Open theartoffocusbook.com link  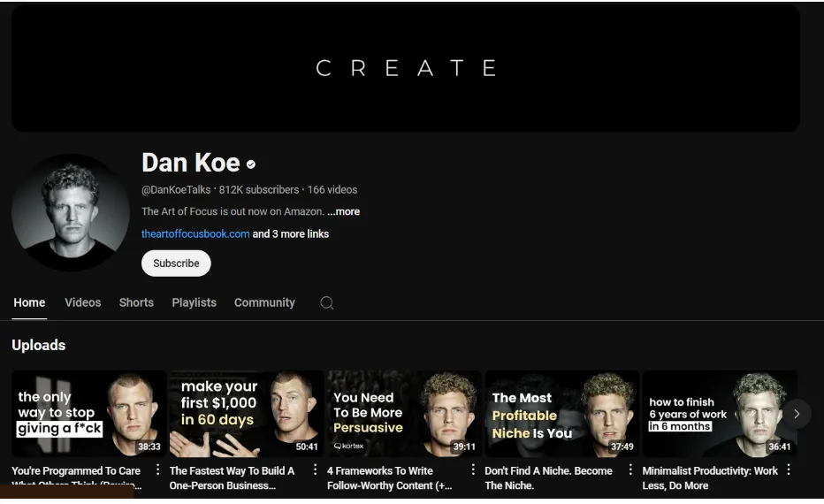(x=195, y=233)
